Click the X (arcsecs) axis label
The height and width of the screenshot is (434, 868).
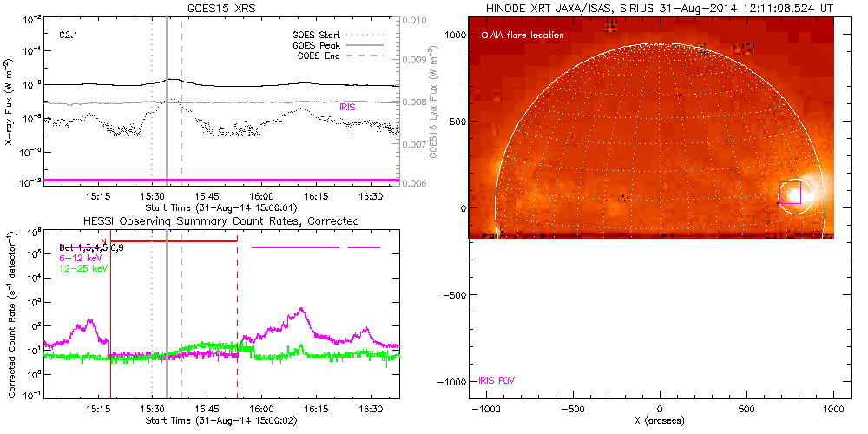point(660,420)
